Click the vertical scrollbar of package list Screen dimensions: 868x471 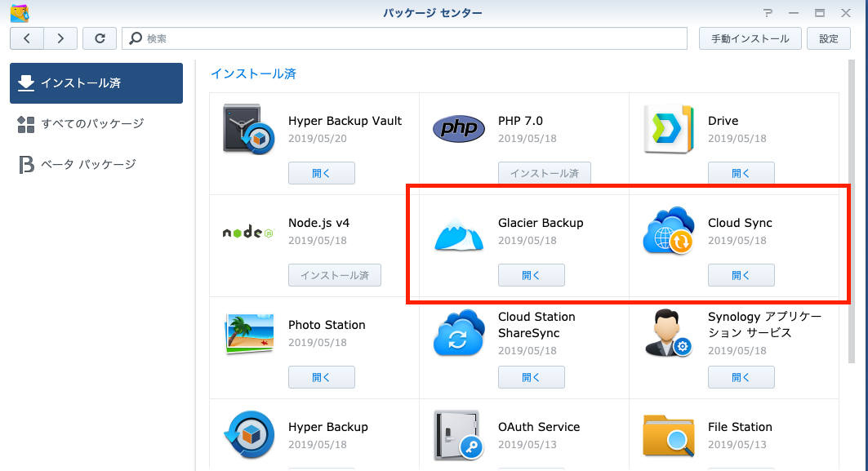(851, 211)
